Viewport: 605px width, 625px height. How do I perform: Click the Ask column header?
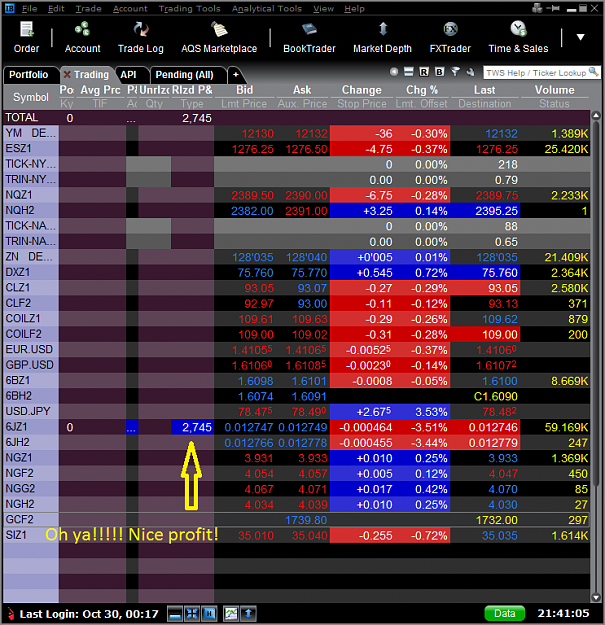pyautogui.click(x=302, y=90)
